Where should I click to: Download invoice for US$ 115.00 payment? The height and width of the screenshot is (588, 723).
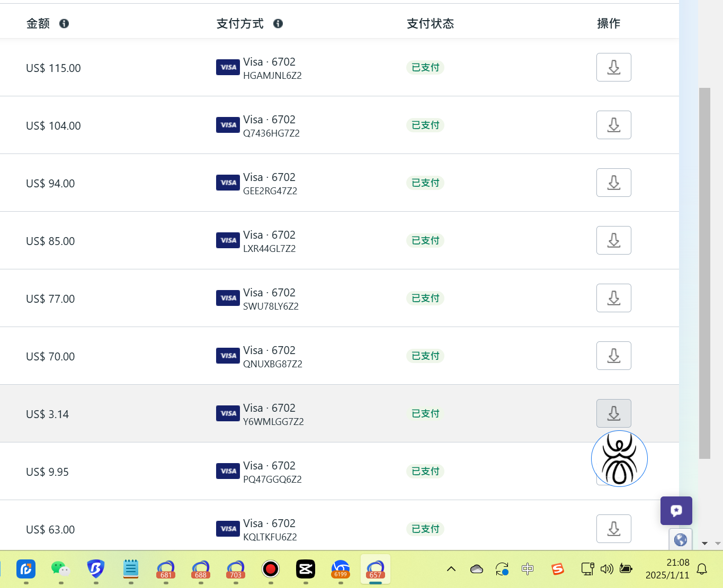(x=613, y=67)
